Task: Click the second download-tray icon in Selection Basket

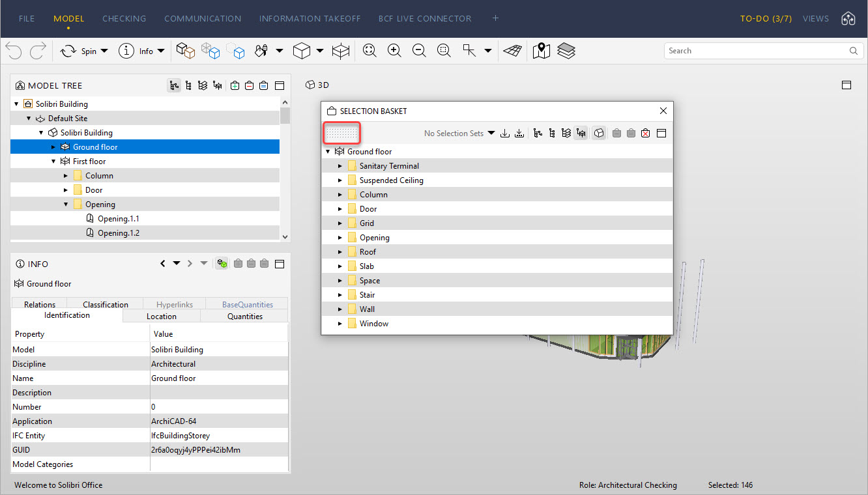Action: pyautogui.click(x=519, y=133)
